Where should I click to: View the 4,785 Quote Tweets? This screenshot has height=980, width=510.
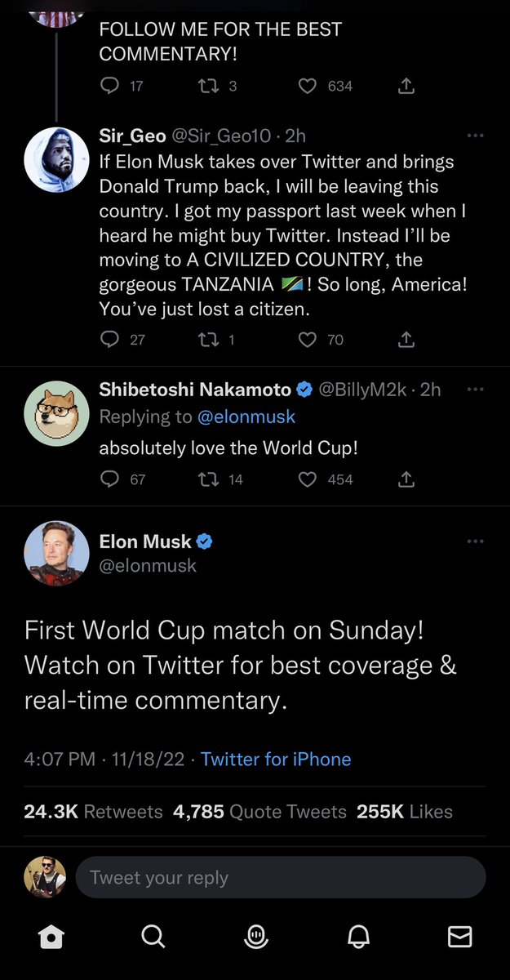click(259, 812)
